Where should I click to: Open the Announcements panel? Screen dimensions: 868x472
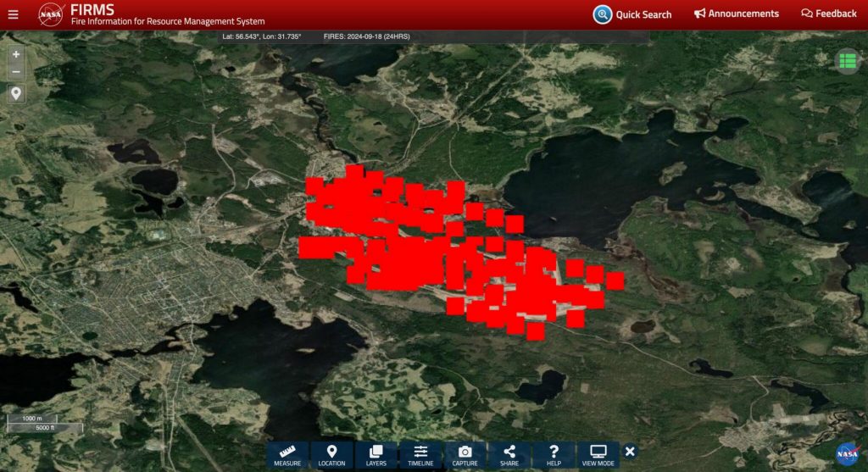tap(736, 14)
